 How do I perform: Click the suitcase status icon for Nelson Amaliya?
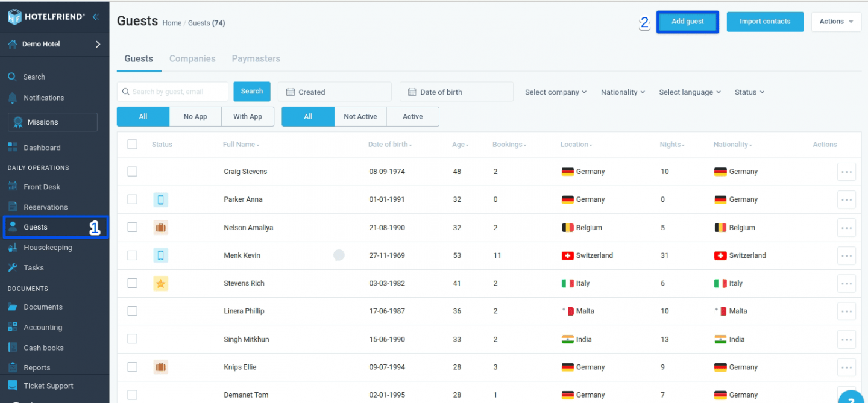(x=160, y=228)
